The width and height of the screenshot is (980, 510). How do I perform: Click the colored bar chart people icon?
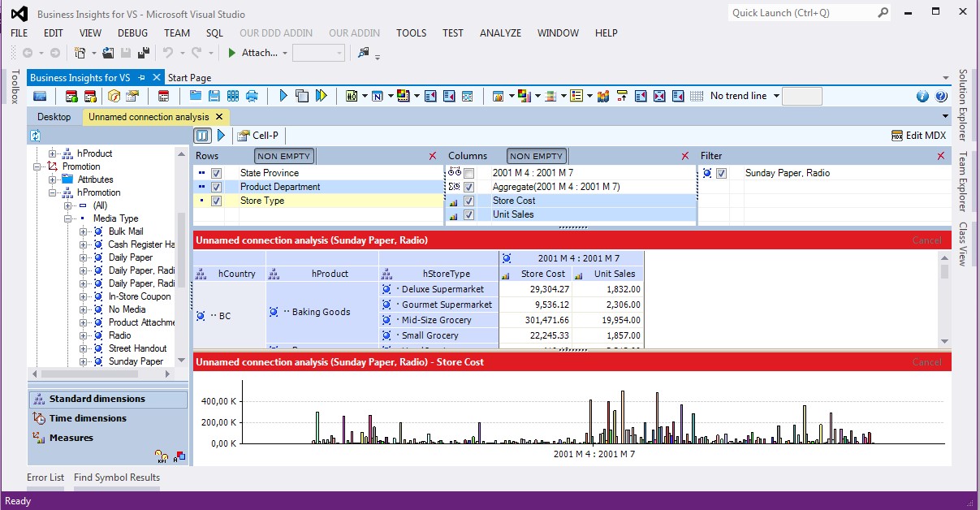602,96
